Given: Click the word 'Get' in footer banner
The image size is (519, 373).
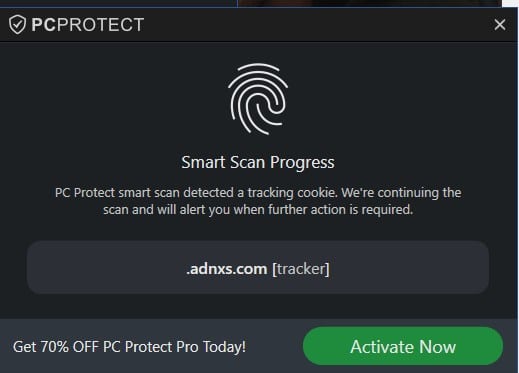Looking at the screenshot, I should click(25, 347).
